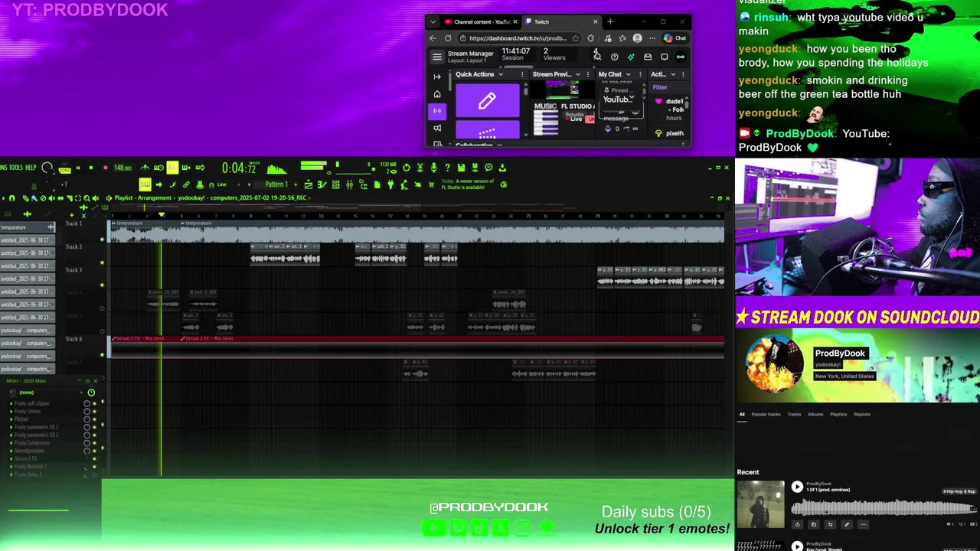The width and height of the screenshot is (980, 551).
Task: Click the microphone recording icon in toolbar
Action: pyautogui.click(x=433, y=168)
